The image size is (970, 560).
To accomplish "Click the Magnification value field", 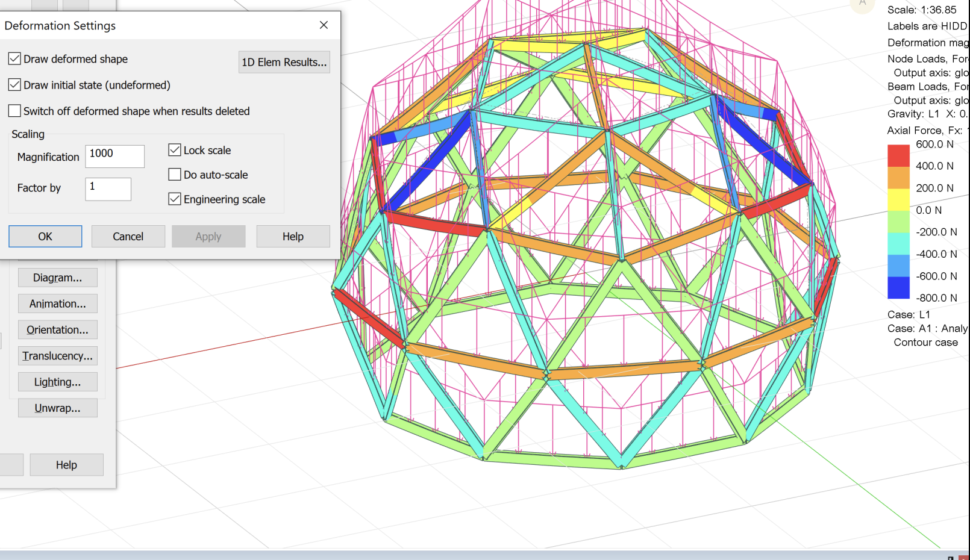I will coord(114,156).
